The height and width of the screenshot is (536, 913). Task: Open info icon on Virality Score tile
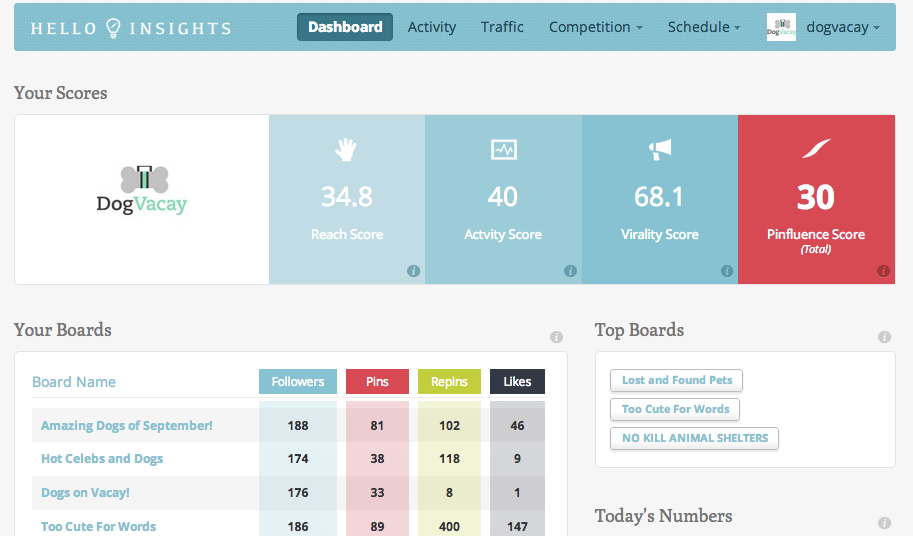[x=727, y=271]
